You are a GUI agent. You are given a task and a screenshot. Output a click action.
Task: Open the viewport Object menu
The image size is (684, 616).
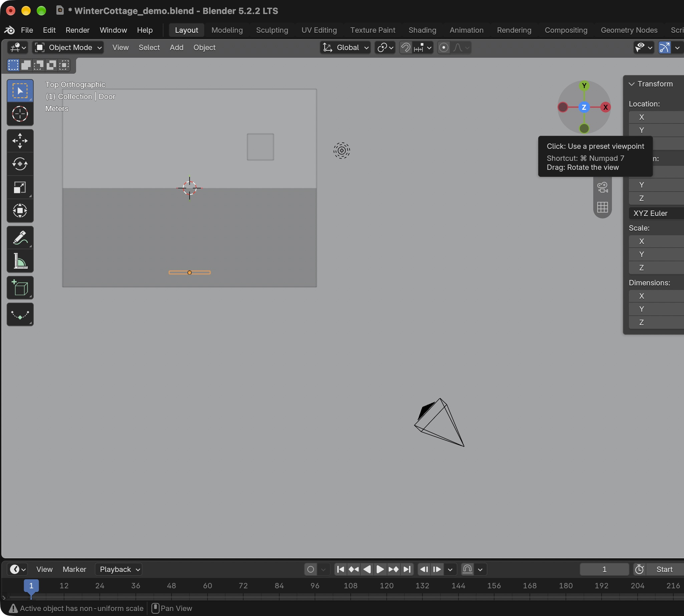pos(204,48)
